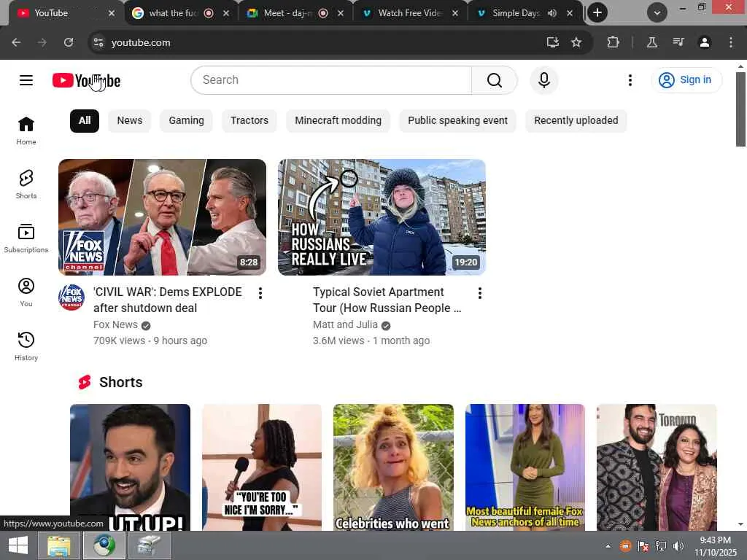View site information icon in address bar

tap(98, 42)
